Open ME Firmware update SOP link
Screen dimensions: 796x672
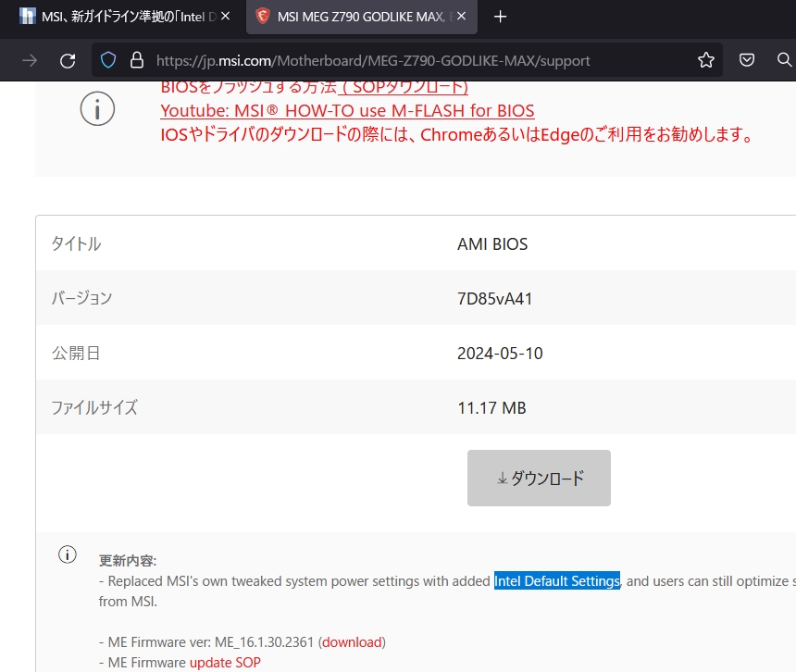[x=225, y=663]
